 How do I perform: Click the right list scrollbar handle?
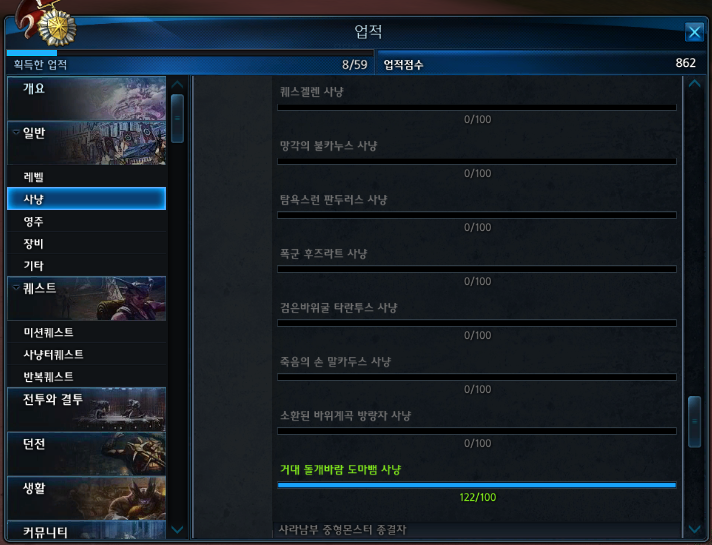coord(694,421)
